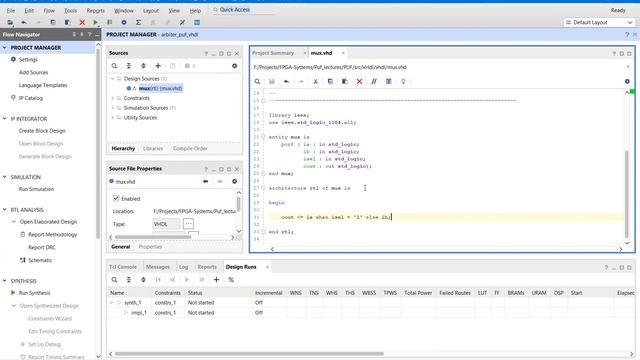
Task: Open Schematic under RTL Analysis
Action: [x=40, y=260]
